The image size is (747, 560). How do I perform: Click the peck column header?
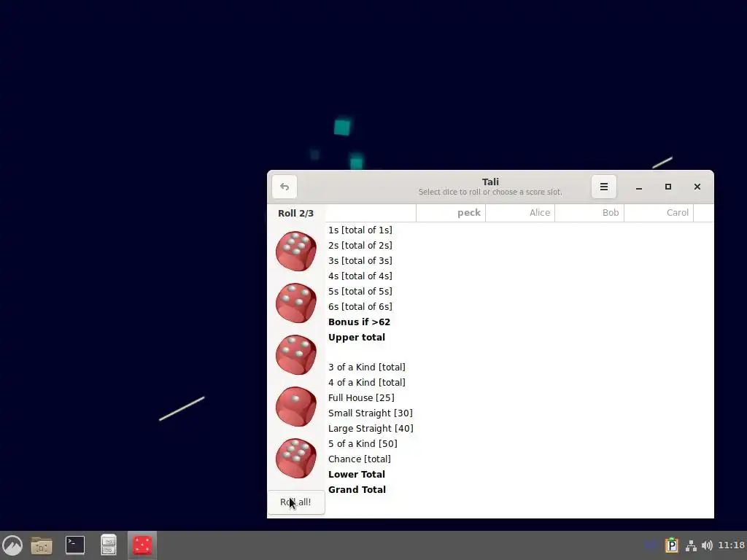click(x=451, y=213)
